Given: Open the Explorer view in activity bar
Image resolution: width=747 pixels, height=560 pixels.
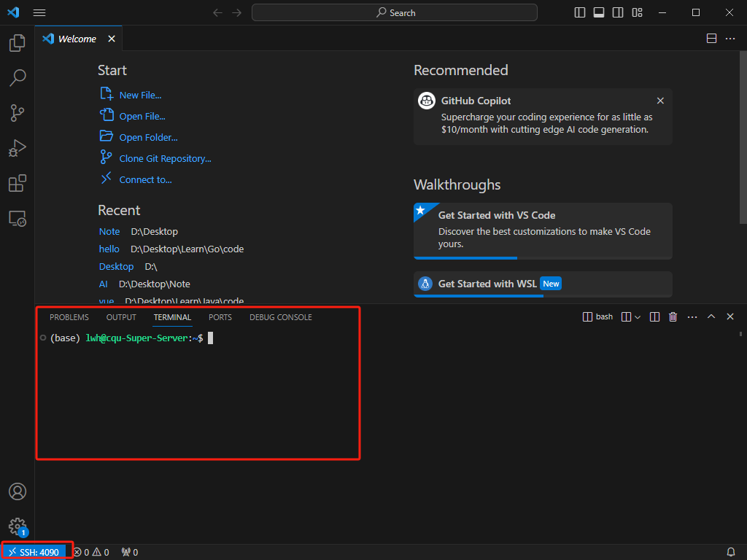Looking at the screenshot, I should (18, 43).
